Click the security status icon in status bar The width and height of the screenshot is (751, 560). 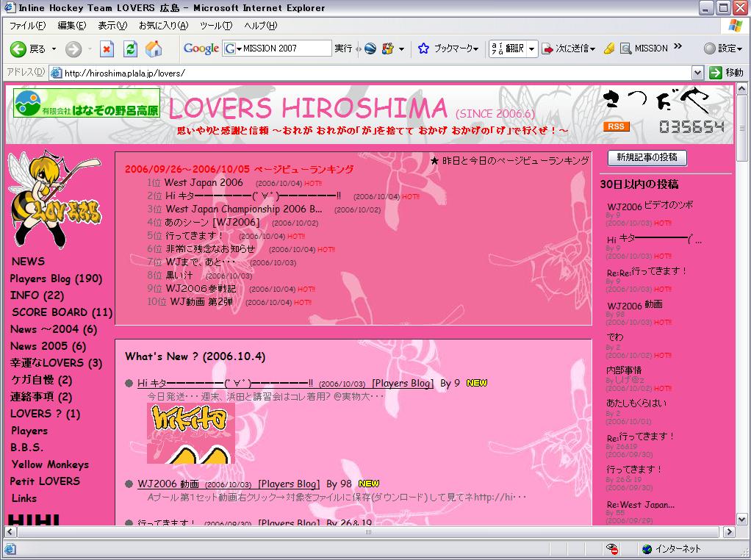click(612, 549)
